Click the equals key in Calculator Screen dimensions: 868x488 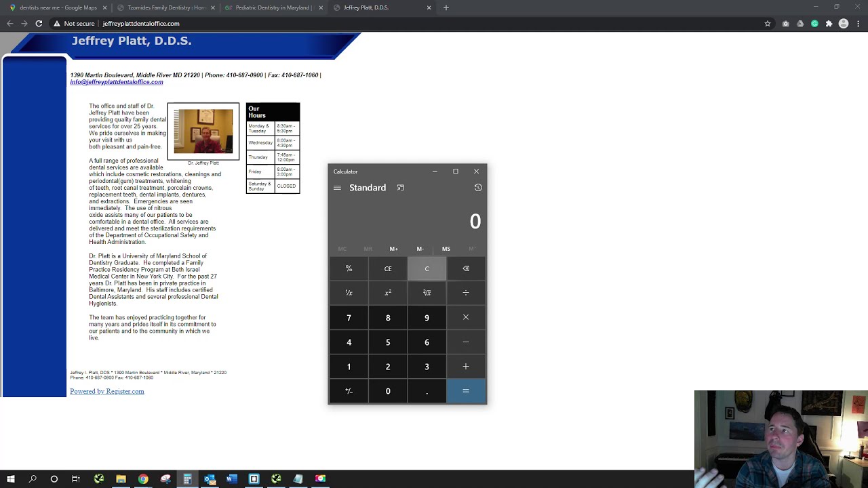coord(466,390)
